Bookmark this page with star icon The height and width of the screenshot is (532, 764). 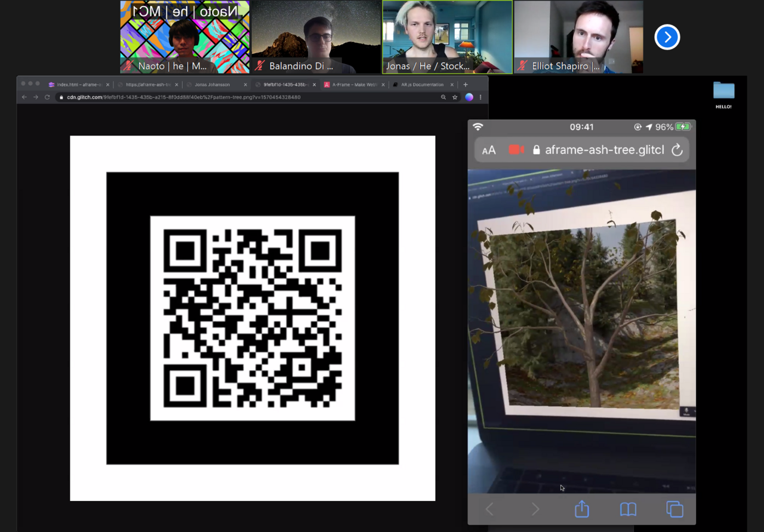click(x=455, y=97)
